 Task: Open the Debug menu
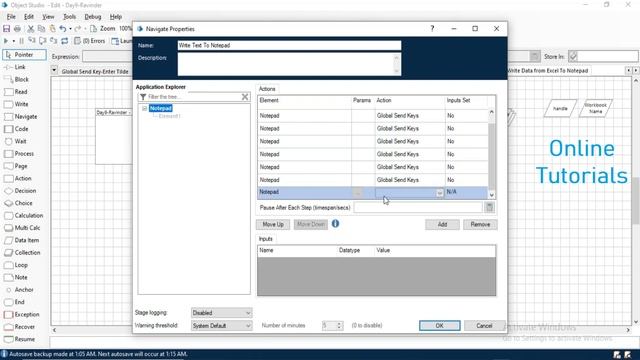[93, 17]
